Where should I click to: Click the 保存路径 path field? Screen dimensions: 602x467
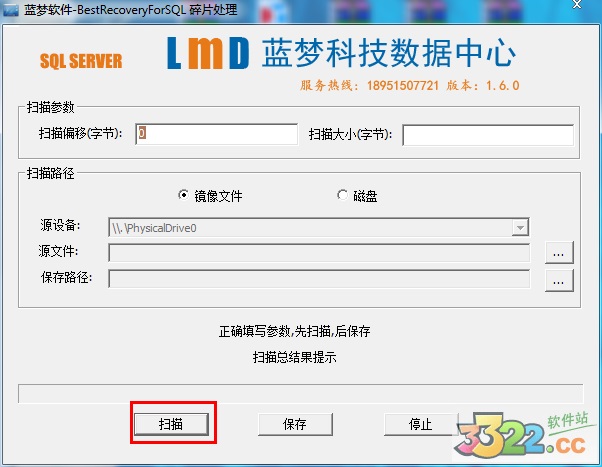319,278
